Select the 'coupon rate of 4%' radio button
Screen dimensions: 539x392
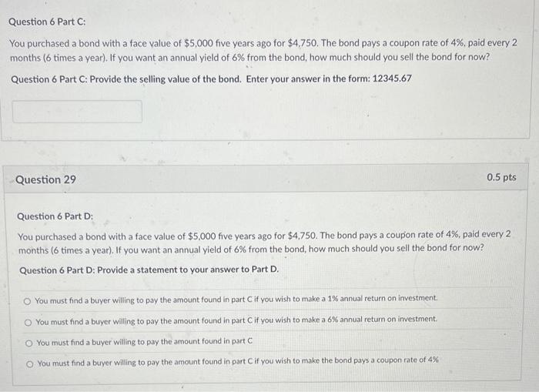(x=30, y=364)
